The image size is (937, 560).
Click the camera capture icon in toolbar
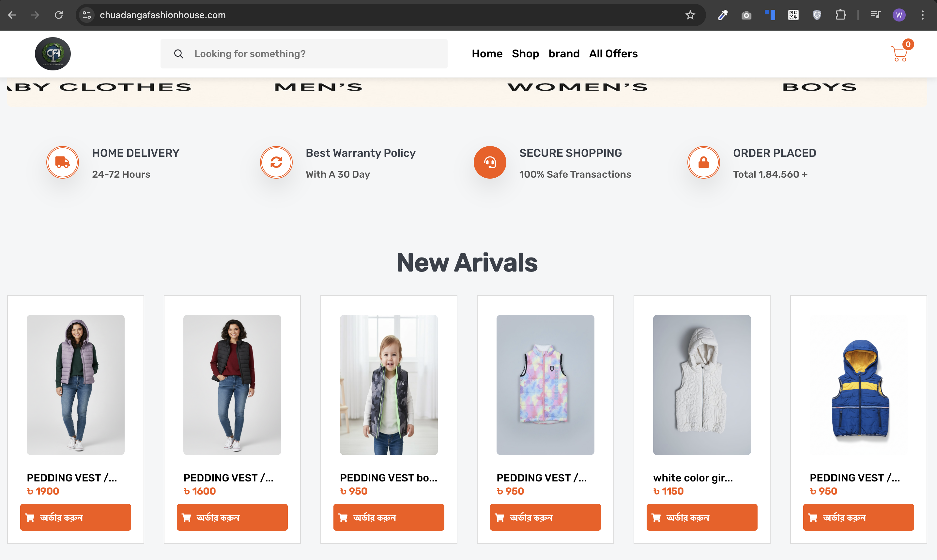[x=746, y=15]
